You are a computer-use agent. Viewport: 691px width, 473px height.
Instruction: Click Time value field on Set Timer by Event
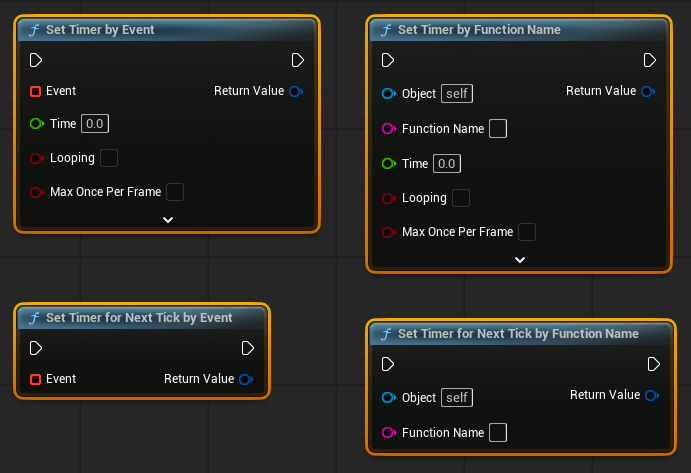95,124
